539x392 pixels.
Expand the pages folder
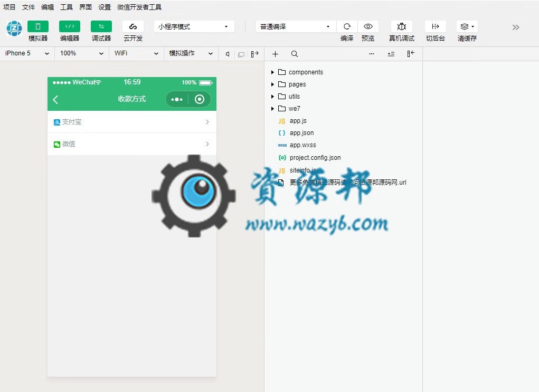click(x=297, y=84)
